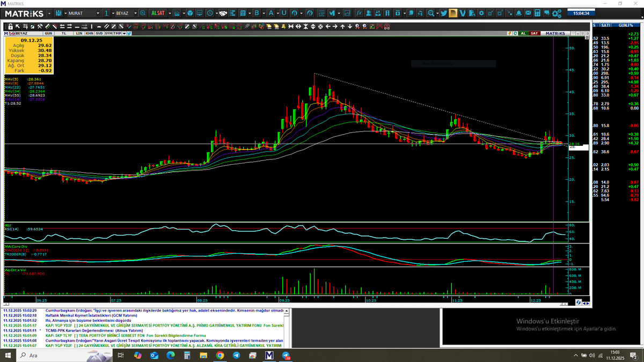Click small Twitter icon in chart header
This screenshot has height=362, width=644.
pos(129,33)
